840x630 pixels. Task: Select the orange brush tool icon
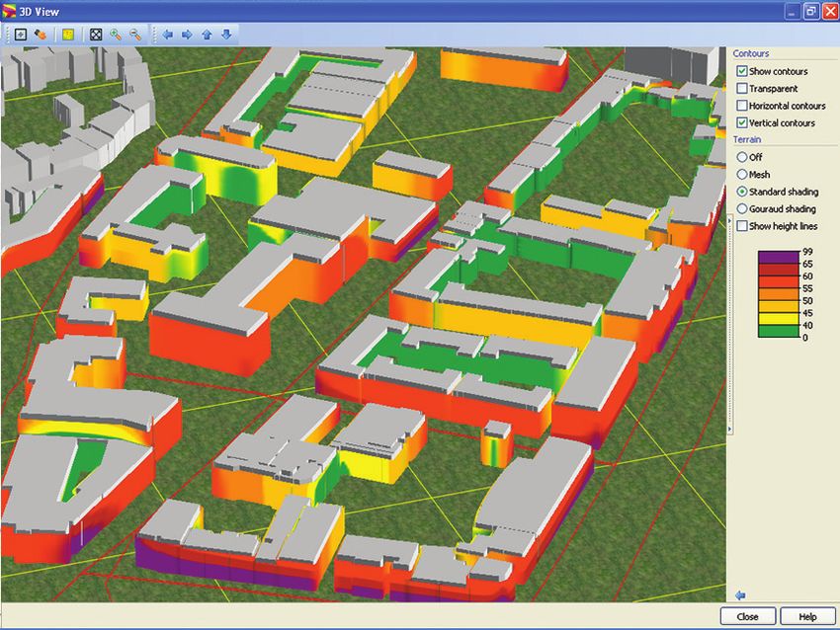(41, 35)
